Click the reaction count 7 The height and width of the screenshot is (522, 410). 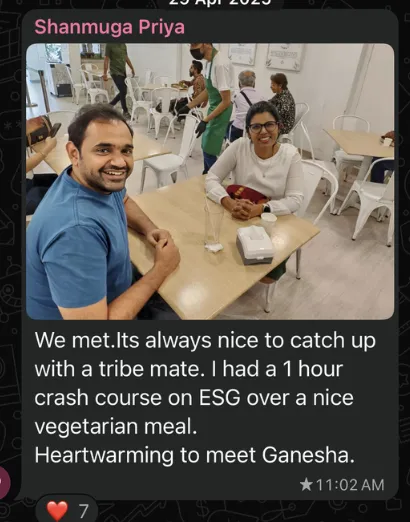[x=83, y=511]
